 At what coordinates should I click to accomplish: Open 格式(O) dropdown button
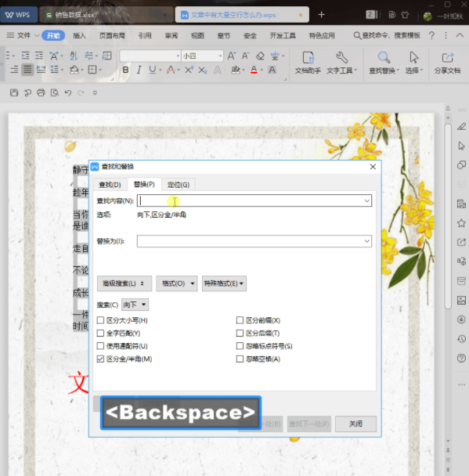click(177, 283)
